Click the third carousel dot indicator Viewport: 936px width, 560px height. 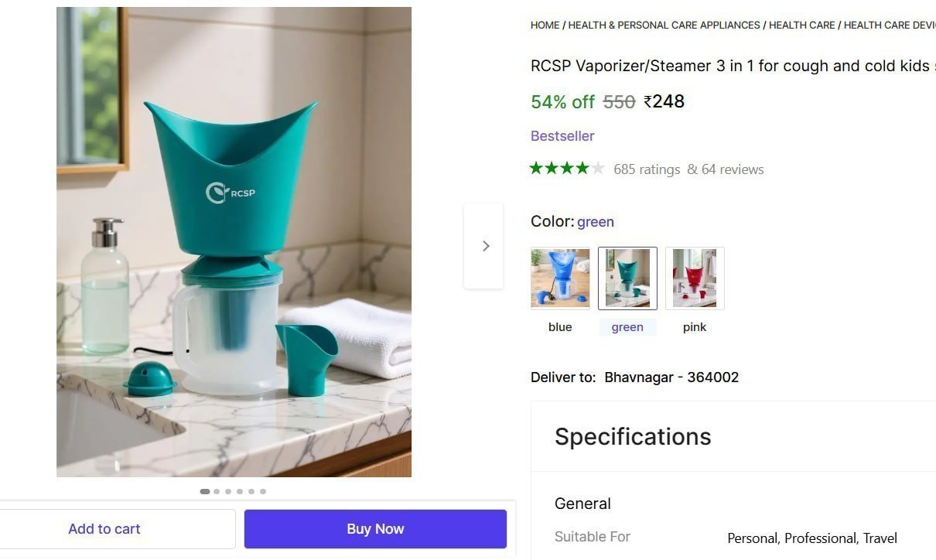pyautogui.click(x=228, y=491)
